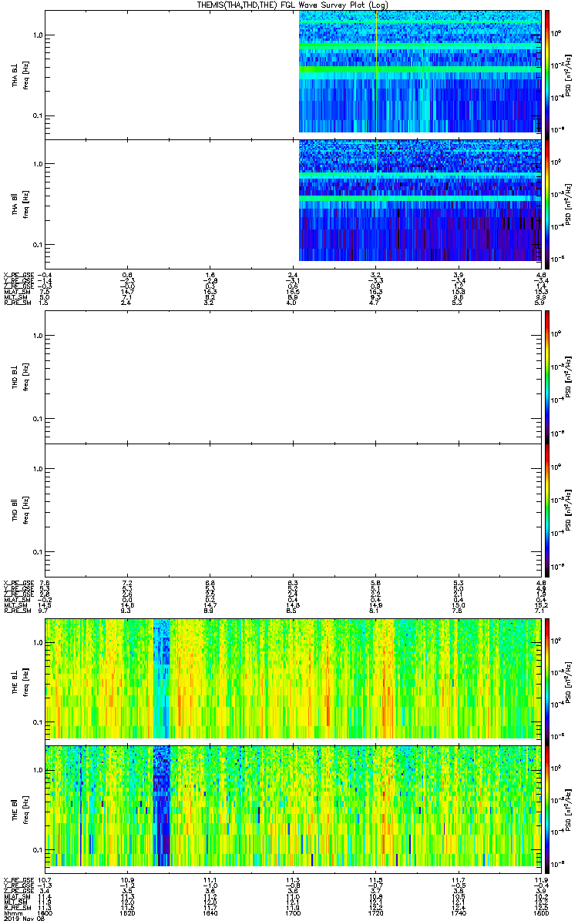This screenshot has width=578, height=924.
Task: Click the 0.1 tick on THA B-parallel axis
Action: [x=37, y=245]
